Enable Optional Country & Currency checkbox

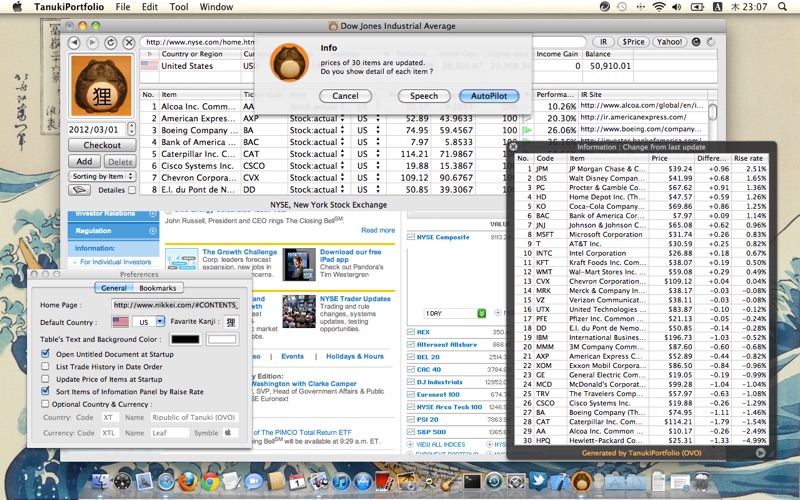point(45,404)
